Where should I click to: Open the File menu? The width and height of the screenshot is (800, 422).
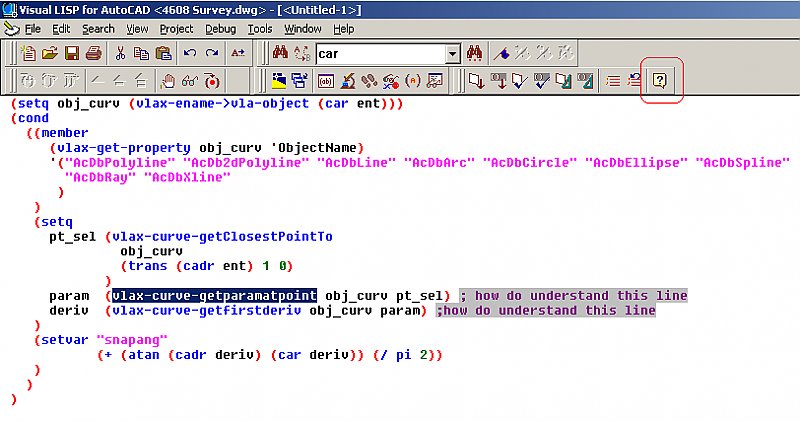click(33, 29)
